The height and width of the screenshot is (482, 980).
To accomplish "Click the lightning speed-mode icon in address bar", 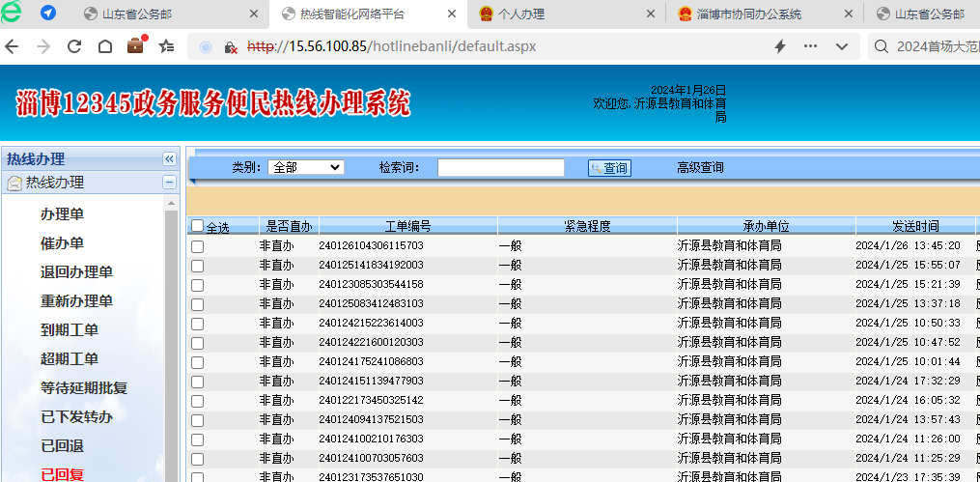I will [780, 46].
